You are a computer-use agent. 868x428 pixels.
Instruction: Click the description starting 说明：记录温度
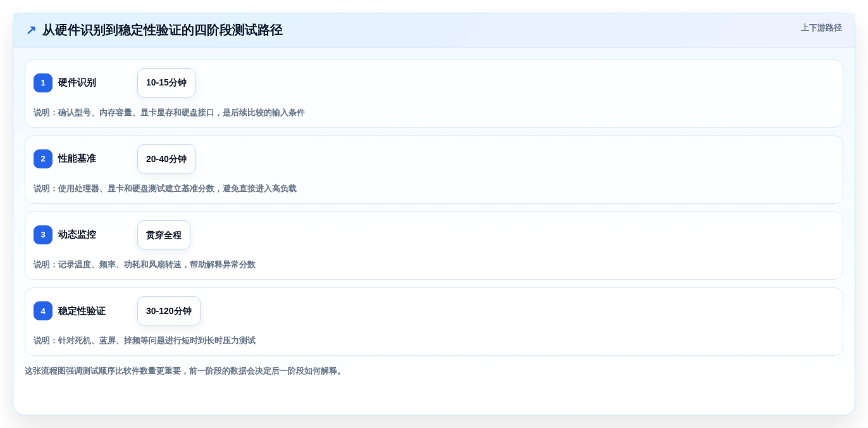[x=144, y=265]
